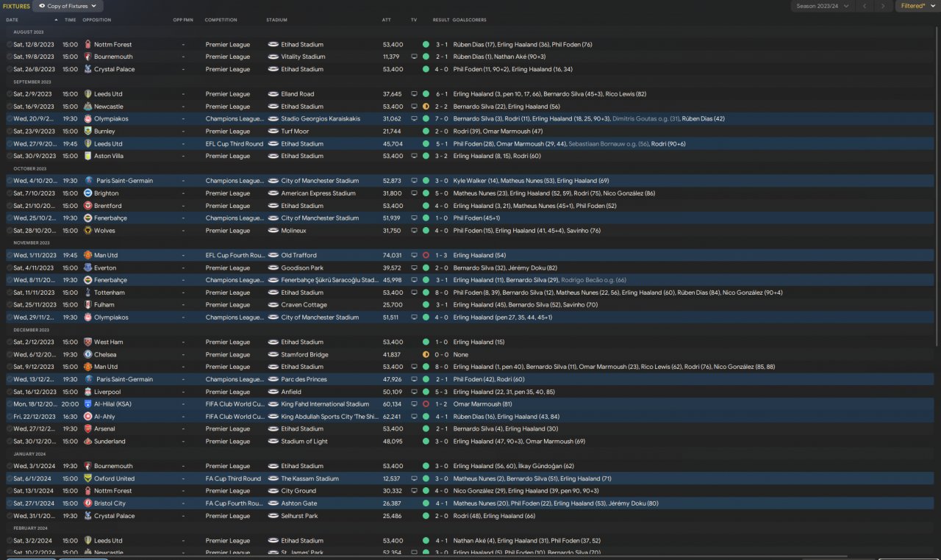This screenshot has height=560, width=941.
Task: Sort by the Stadium column header
Action: pyautogui.click(x=277, y=20)
